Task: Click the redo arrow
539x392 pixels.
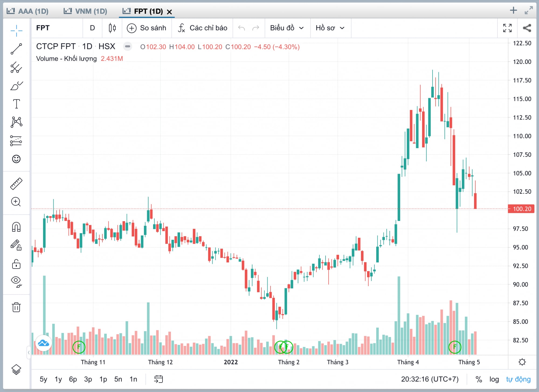Action: (x=256, y=28)
